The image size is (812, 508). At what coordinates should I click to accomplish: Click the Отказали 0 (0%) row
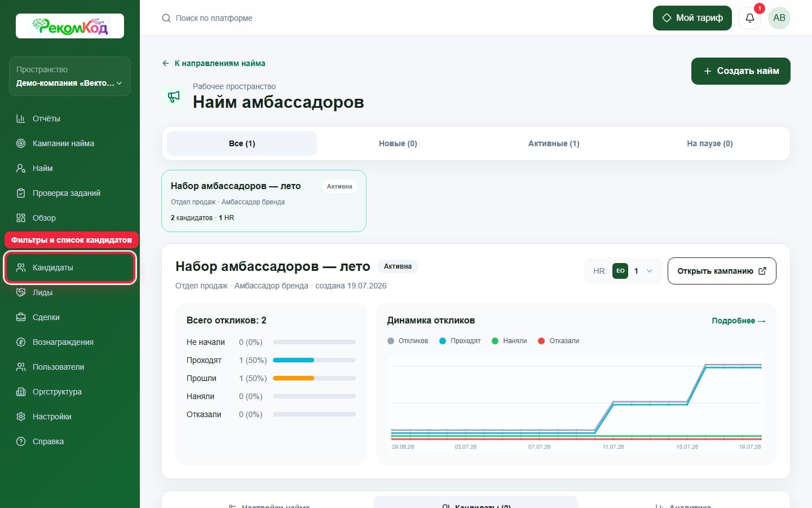click(271, 414)
